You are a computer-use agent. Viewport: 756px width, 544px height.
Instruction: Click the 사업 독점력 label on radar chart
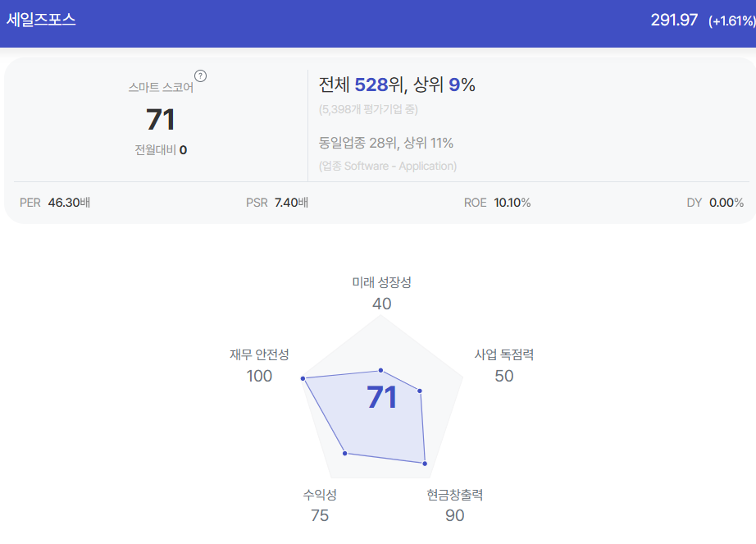coord(503,355)
